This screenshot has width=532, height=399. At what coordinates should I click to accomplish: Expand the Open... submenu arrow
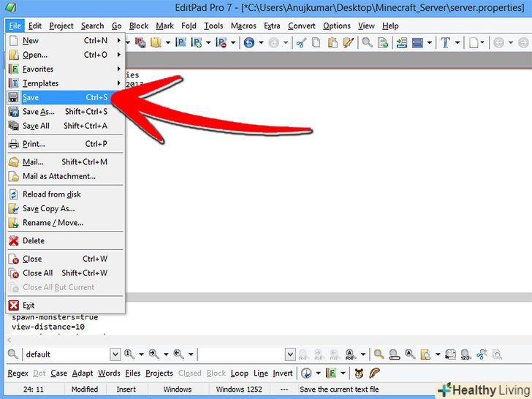(x=118, y=55)
